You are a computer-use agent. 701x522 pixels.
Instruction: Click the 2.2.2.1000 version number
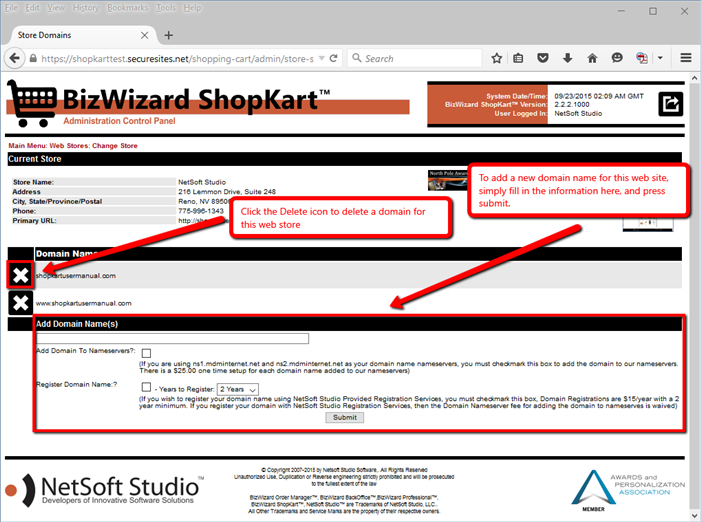click(572, 104)
